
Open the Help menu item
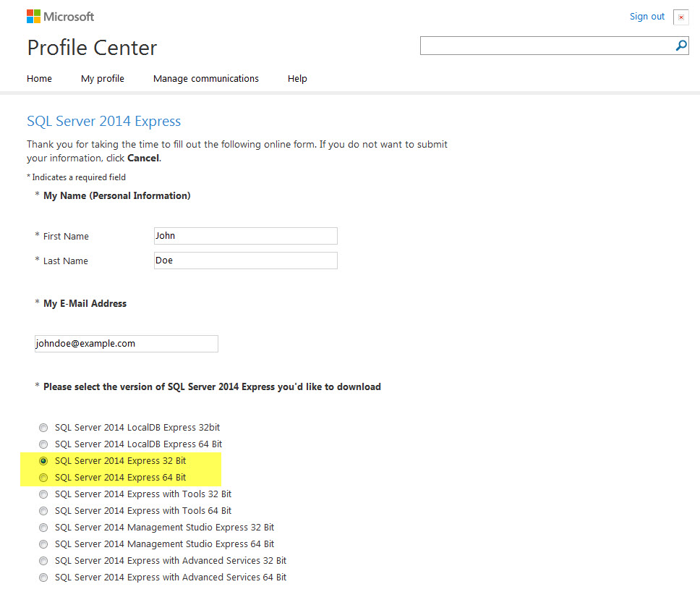point(297,79)
